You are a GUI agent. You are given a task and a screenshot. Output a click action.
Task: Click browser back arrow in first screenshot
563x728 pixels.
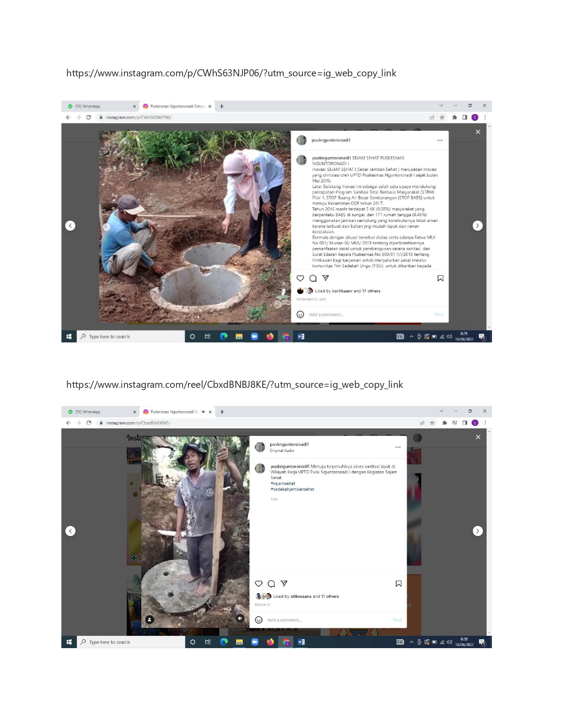[68, 117]
